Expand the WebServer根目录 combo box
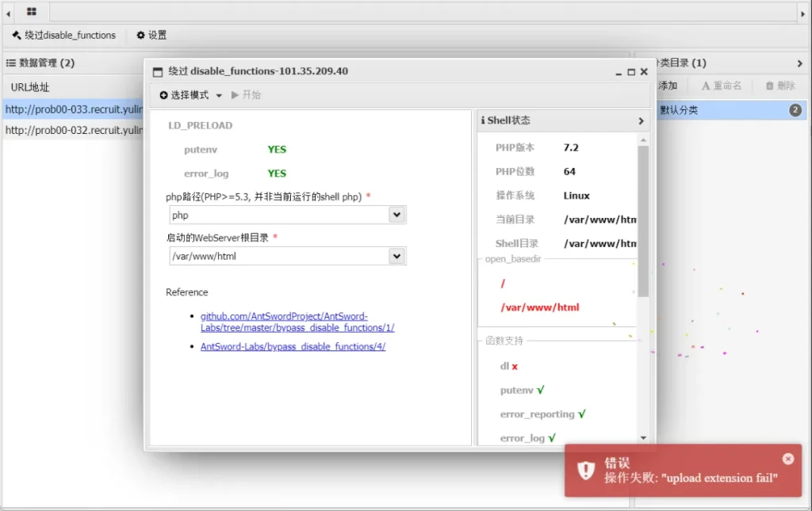The width and height of the screenshot is (812, 511). [397, 256]
